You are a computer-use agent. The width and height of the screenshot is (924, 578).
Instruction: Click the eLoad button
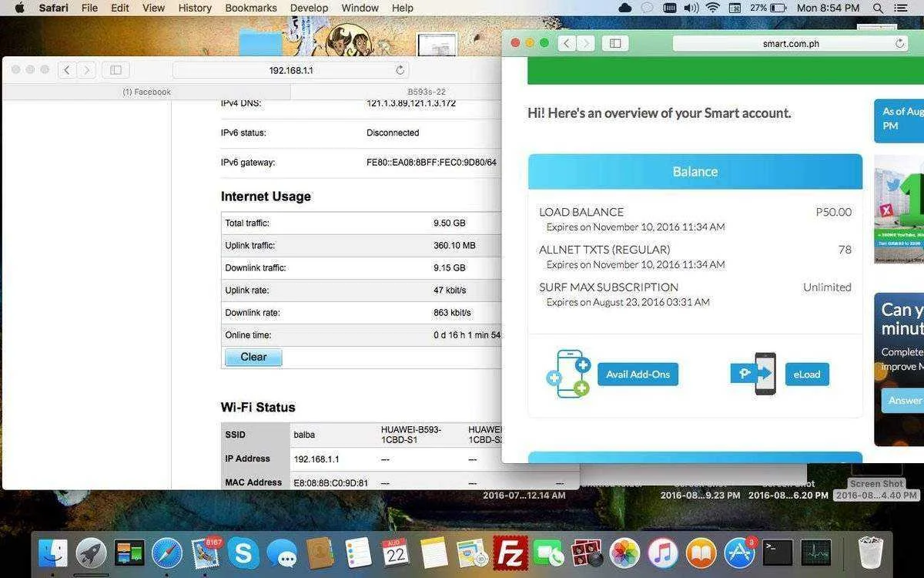pyautogui.click(x=807, y=374)
